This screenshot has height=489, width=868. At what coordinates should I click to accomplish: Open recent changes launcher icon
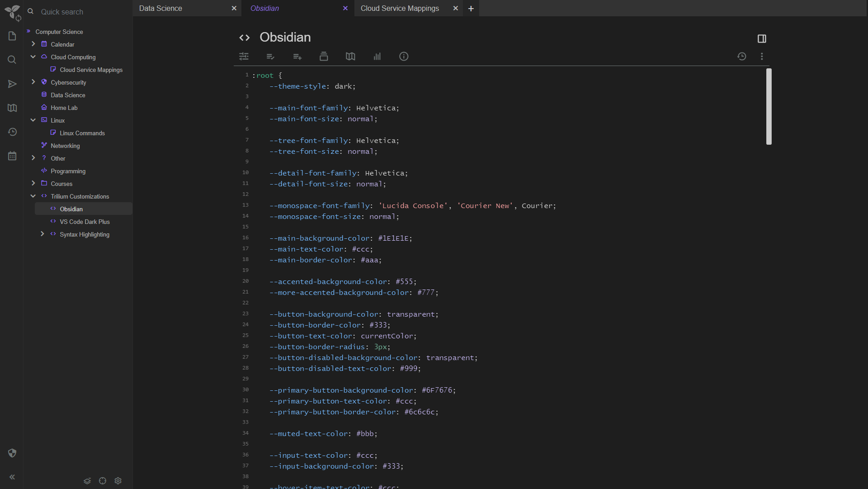[x=12, y=132]
